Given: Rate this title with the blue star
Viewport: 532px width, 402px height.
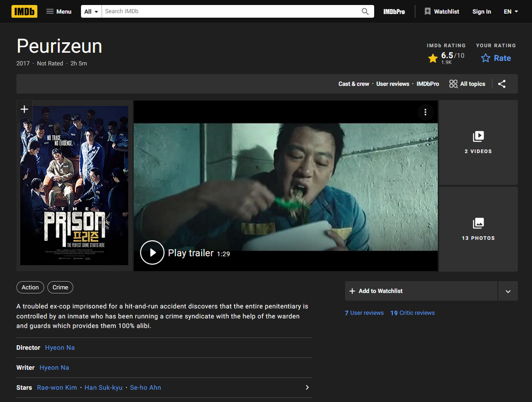Looking at the screenshot, I should tap(496, 58).
